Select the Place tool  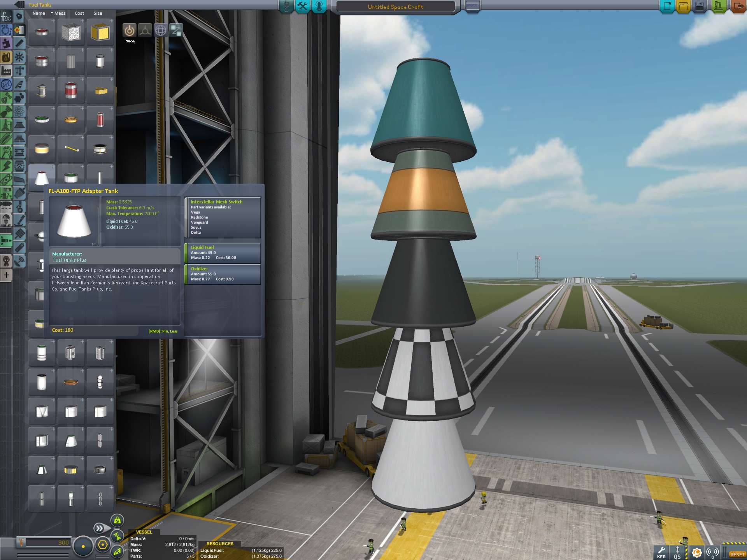(129, 30)
